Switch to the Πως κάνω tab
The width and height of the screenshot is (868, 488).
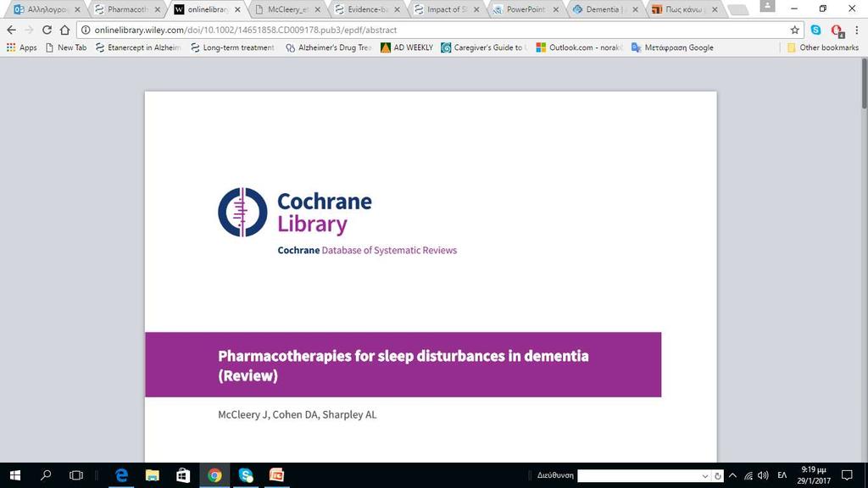685,9
